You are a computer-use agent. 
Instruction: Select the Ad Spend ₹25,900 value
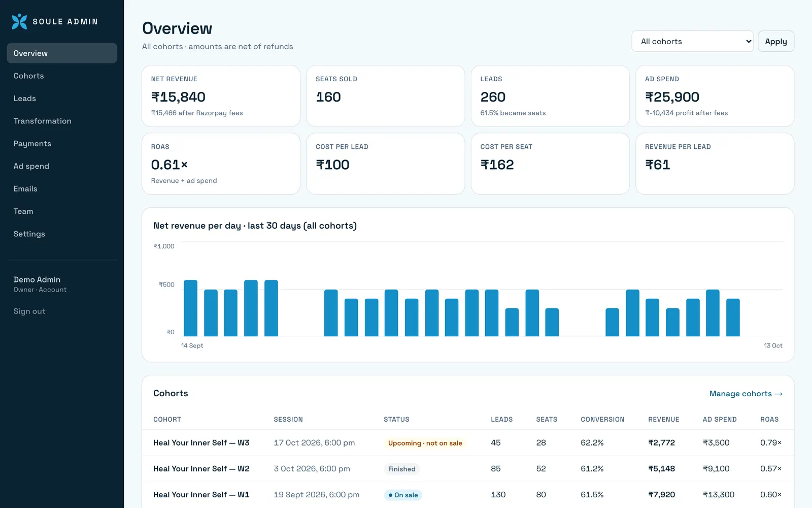point(672,97)
